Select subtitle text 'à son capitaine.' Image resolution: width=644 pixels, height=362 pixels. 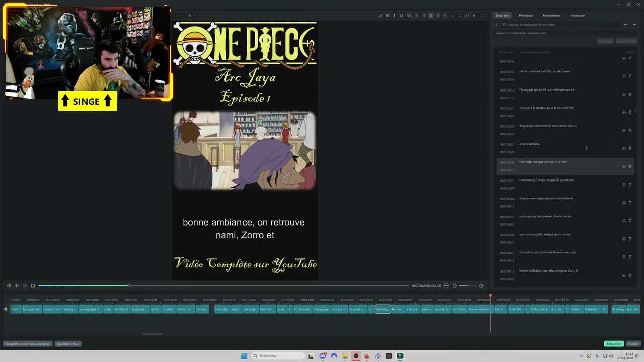coord(529,144)
